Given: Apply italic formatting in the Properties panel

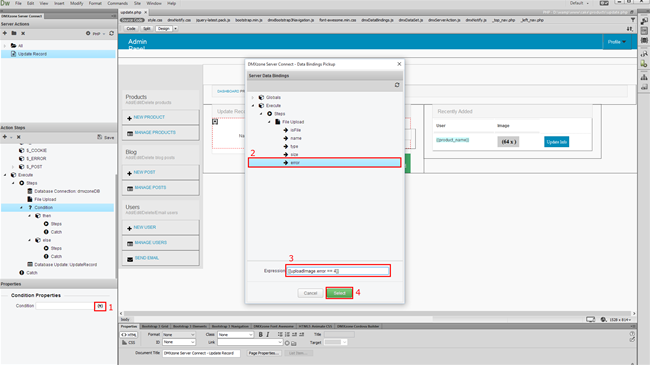Looking at the screenshot, I should coord(268,334).
